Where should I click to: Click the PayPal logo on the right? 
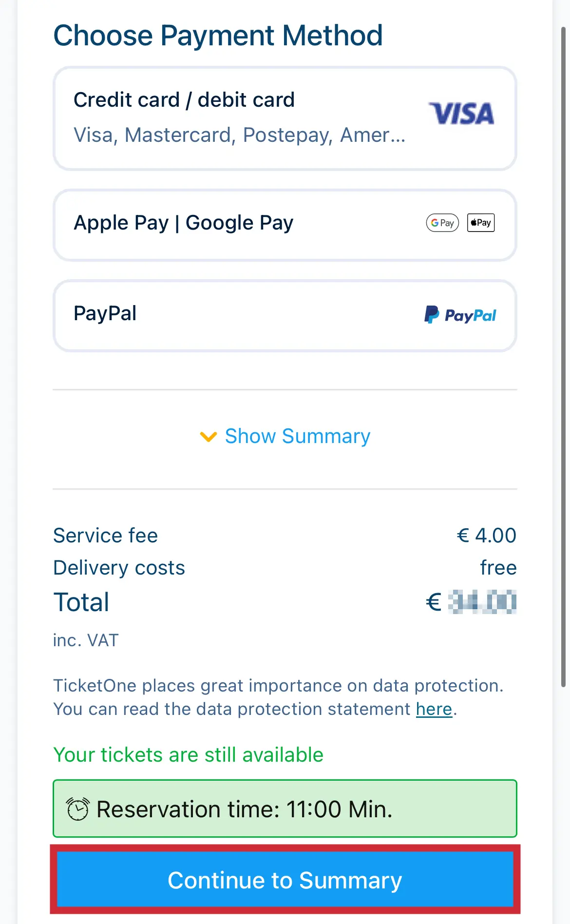(460, 315)
